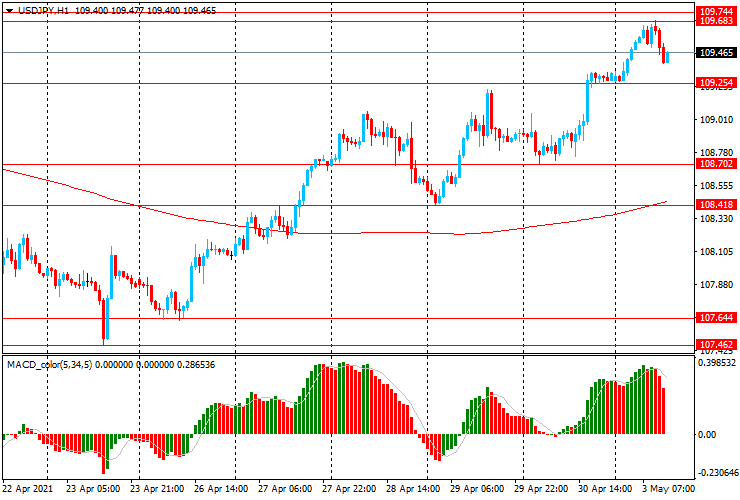Click the 29 Apr 22:00 time label
Screen dimensions: 740x500
pos(541,488)
